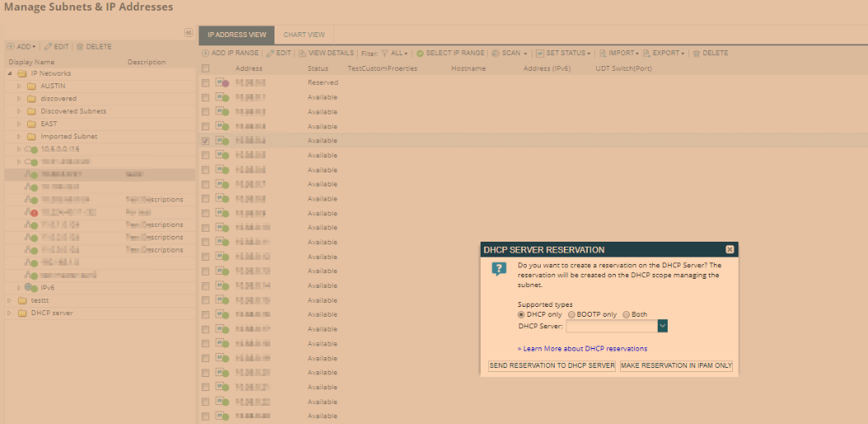The image size is (868, 424).
Task: Click the Address (IPv6) column header
Action: 547,68
